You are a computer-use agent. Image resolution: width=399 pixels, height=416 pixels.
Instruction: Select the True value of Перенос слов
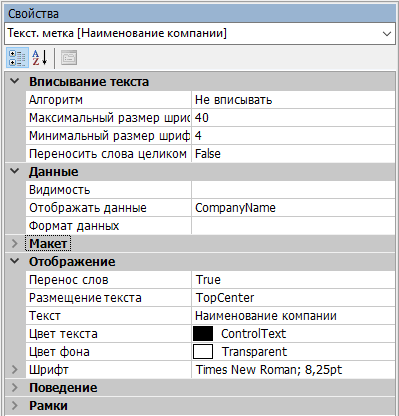pyautogui.click(x=293, y=280)
